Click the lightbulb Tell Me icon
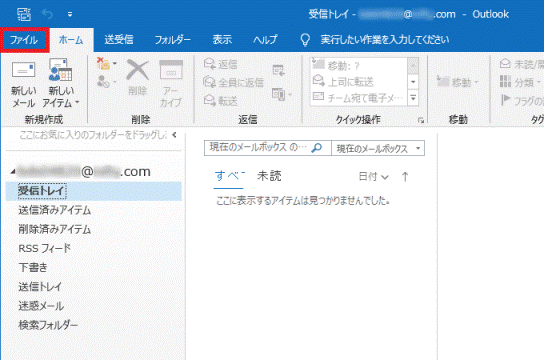This screenshot has height=360, width=544. pyautogui.click(x=305, y=40)
